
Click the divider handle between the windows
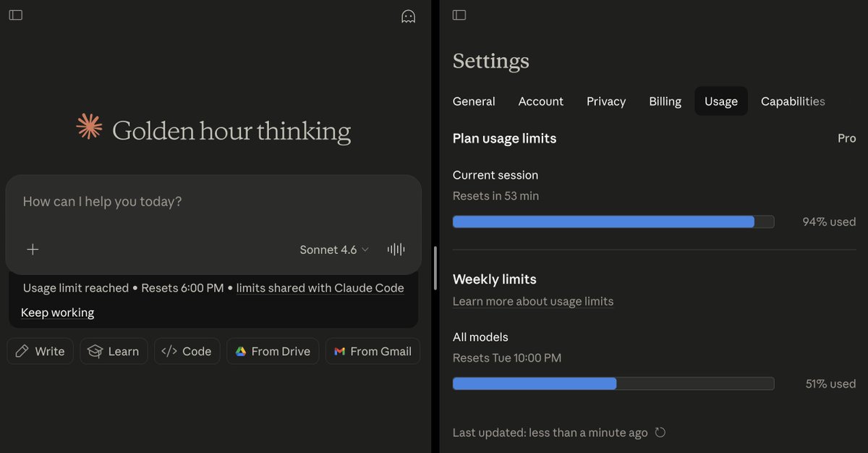[x=435, y=268]
